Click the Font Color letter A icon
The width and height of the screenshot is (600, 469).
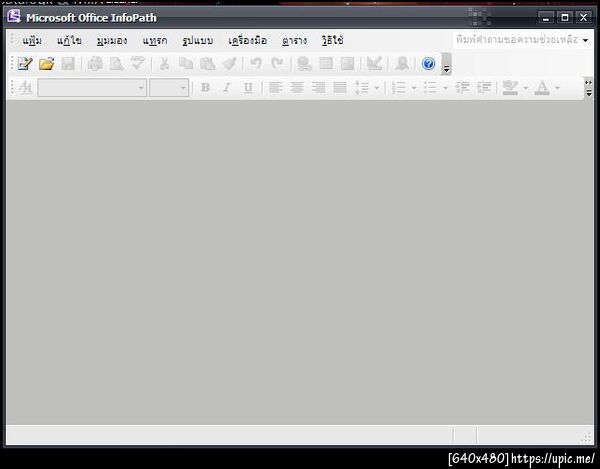[x=542, y=88]
